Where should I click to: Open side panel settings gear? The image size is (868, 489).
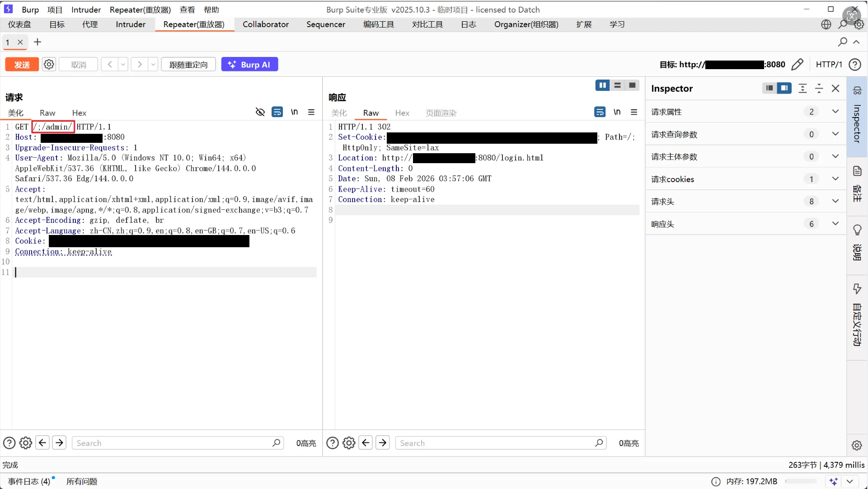click(857, 445)
